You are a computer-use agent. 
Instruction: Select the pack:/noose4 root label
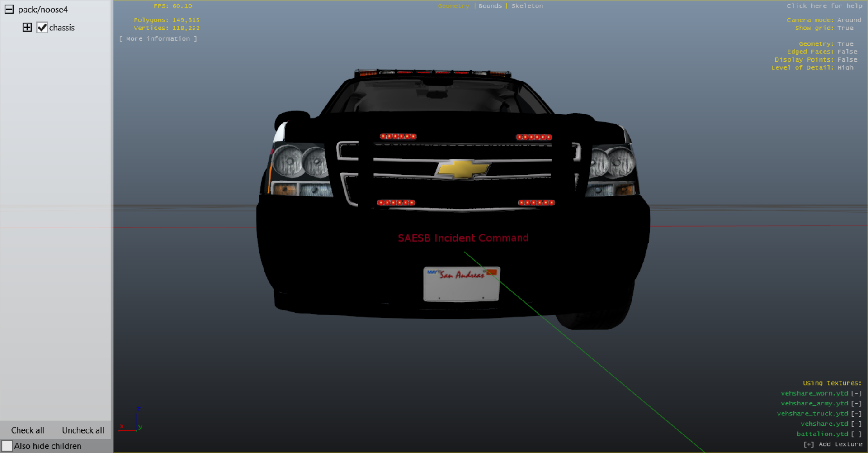coord(43,10)
